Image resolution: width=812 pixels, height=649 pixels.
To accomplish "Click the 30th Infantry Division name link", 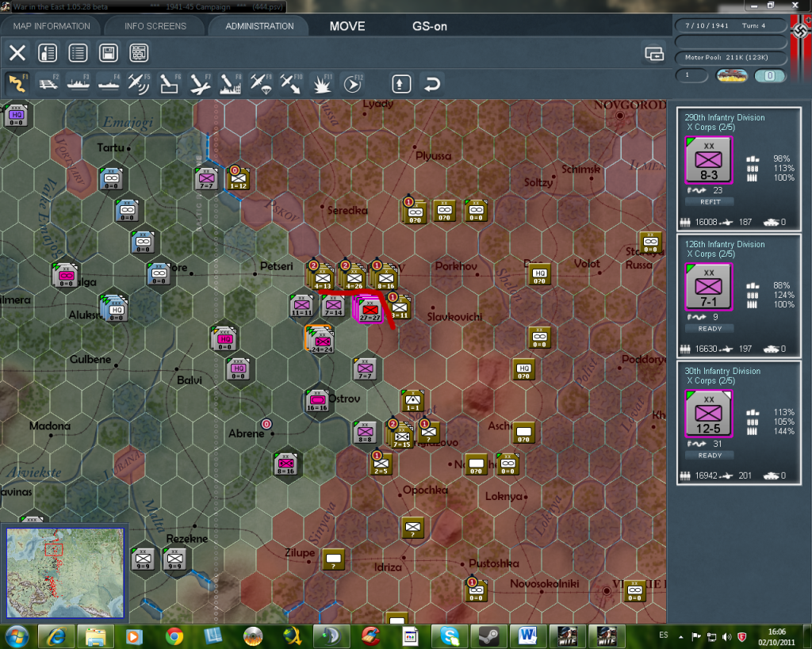I will click(722, 371).
